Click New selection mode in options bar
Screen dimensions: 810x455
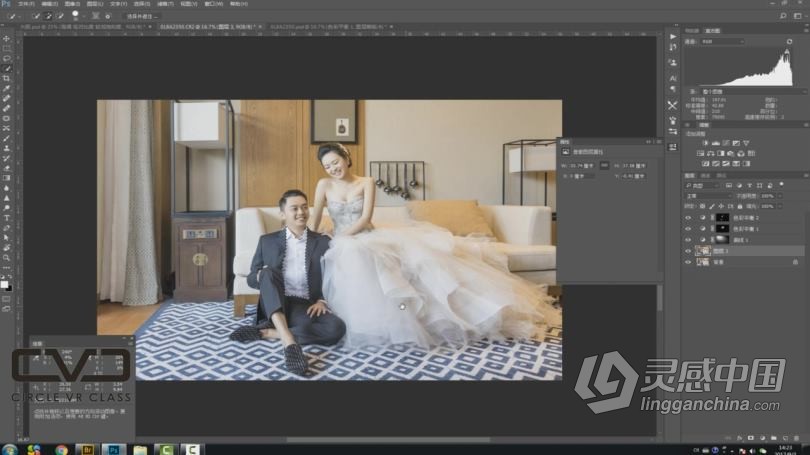click(36, 16)
